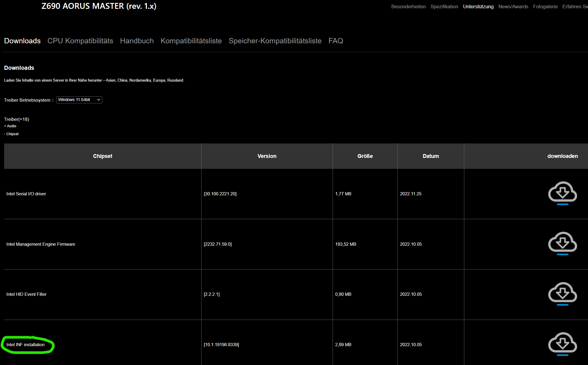Click the Intel Serial I/O driver link

click(26, 194)
